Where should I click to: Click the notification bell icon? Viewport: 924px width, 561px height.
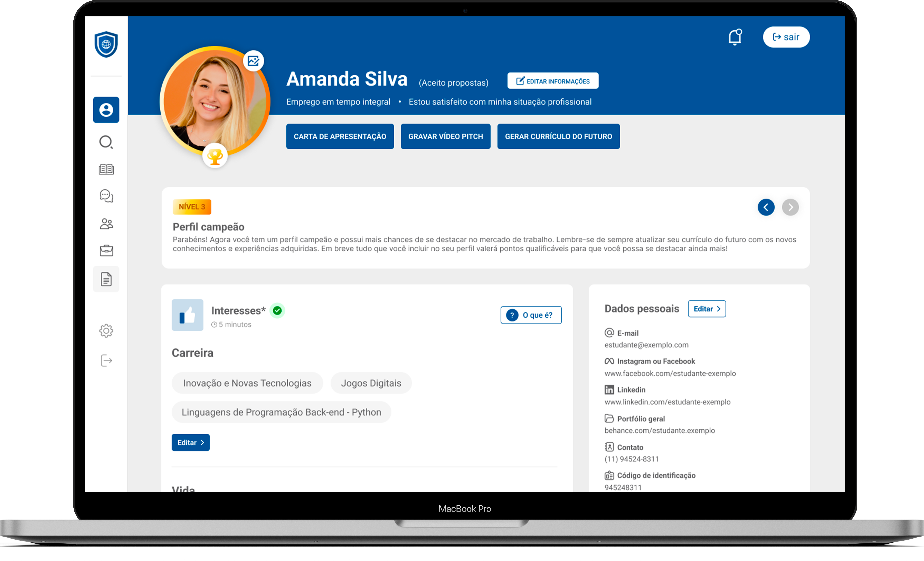click(735, 37)
